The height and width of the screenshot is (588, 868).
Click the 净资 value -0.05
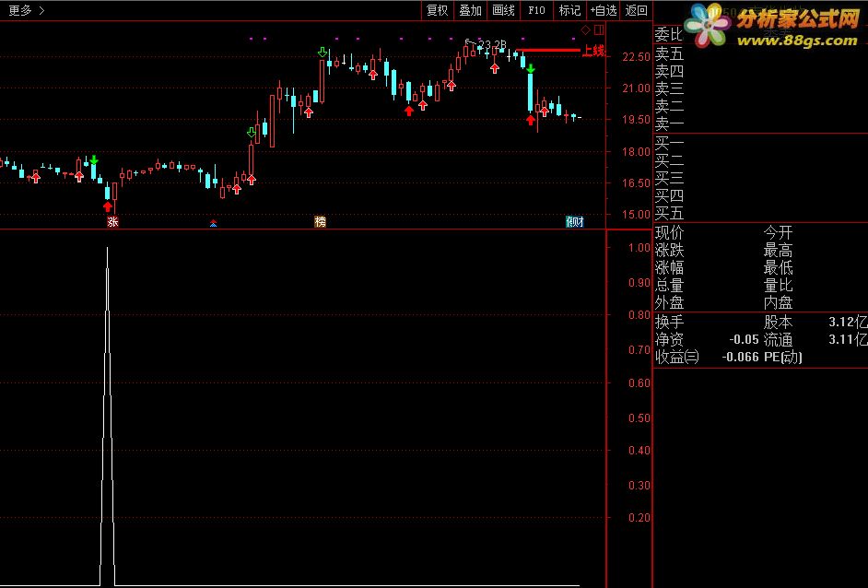pyautogui.click(x=744, y=339)
